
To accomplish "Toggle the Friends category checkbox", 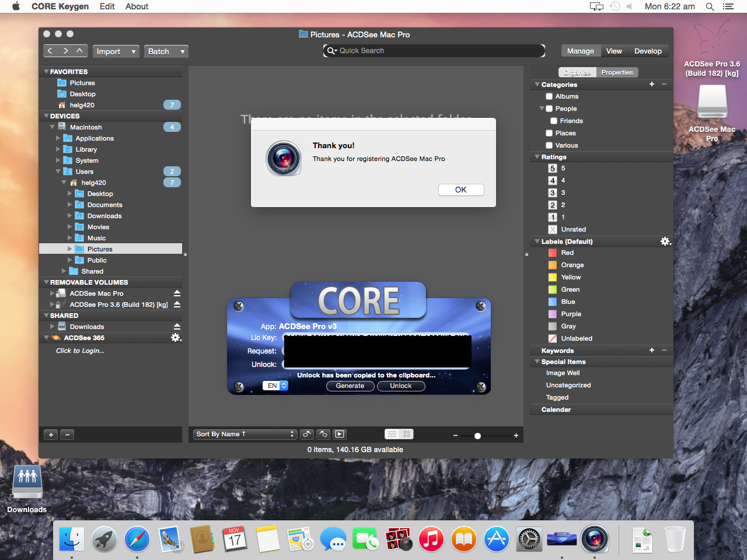I will tap(554, 121).
